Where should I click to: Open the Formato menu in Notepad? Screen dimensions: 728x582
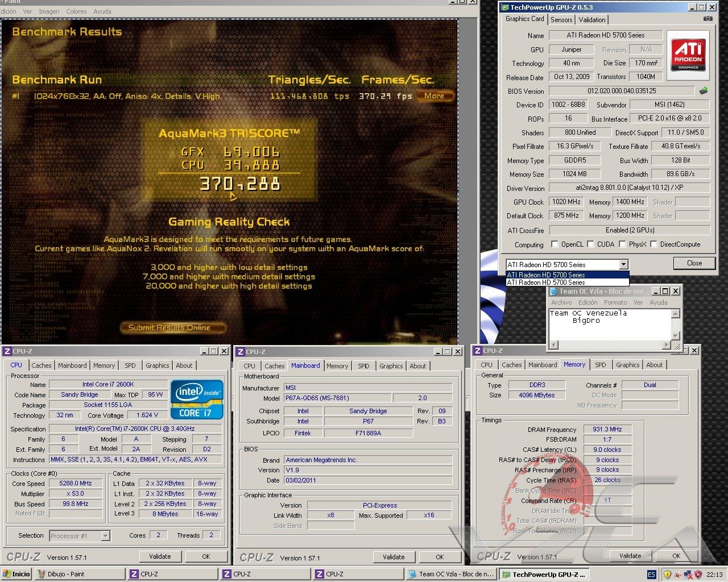[x=615, y=302]
